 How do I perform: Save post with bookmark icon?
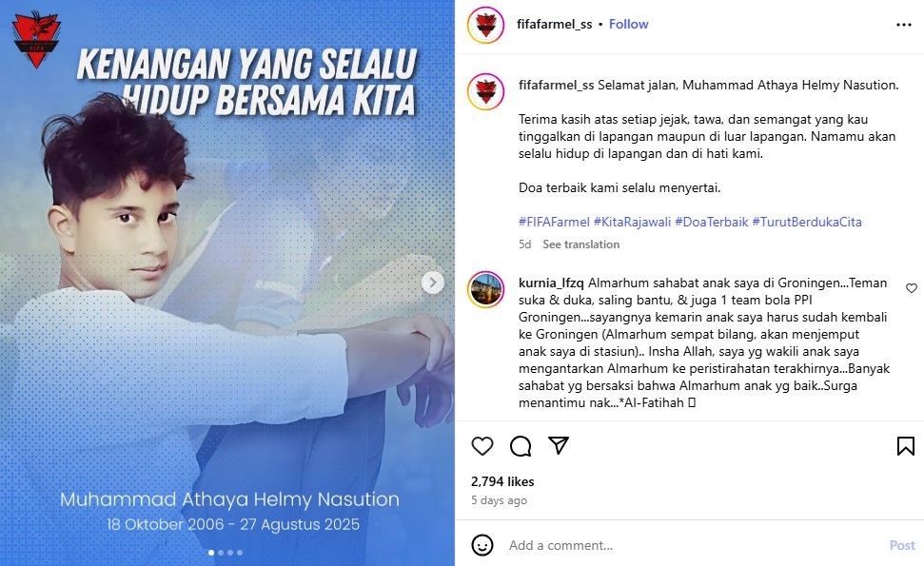[x=906, y=446]
